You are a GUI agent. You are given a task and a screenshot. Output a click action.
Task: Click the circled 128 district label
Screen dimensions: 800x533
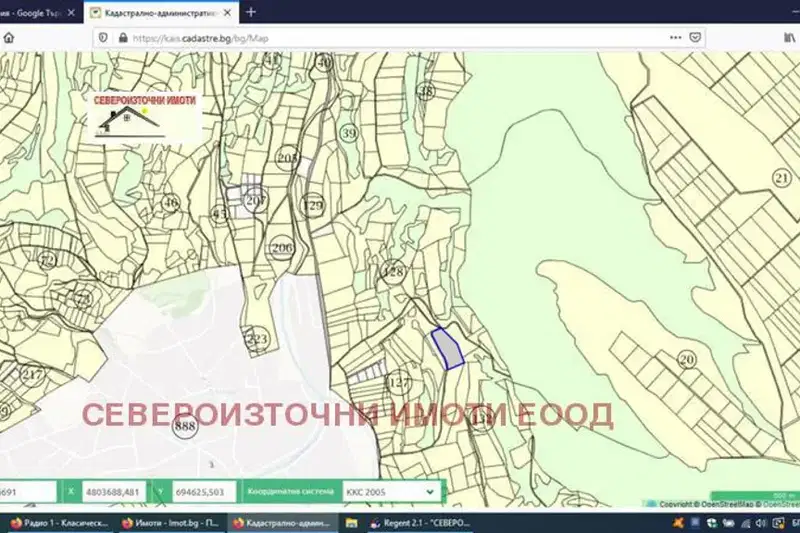[x=393, y=271]
